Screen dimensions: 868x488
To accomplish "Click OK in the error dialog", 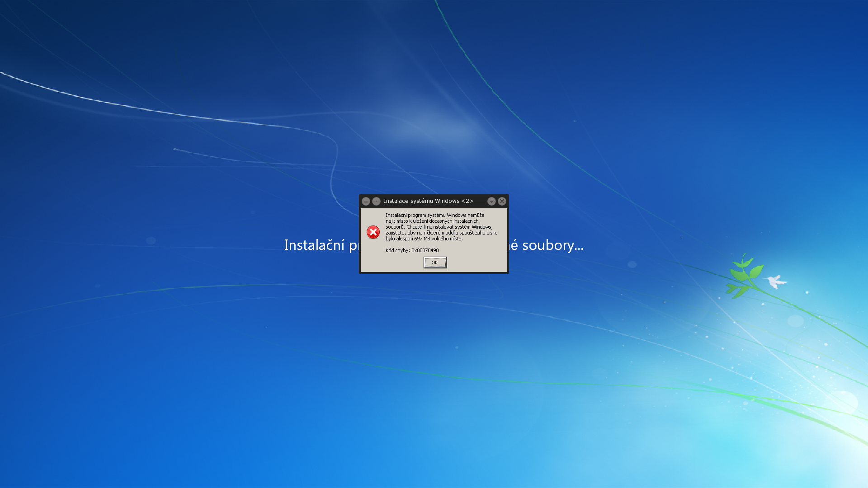I will [435, 263].
